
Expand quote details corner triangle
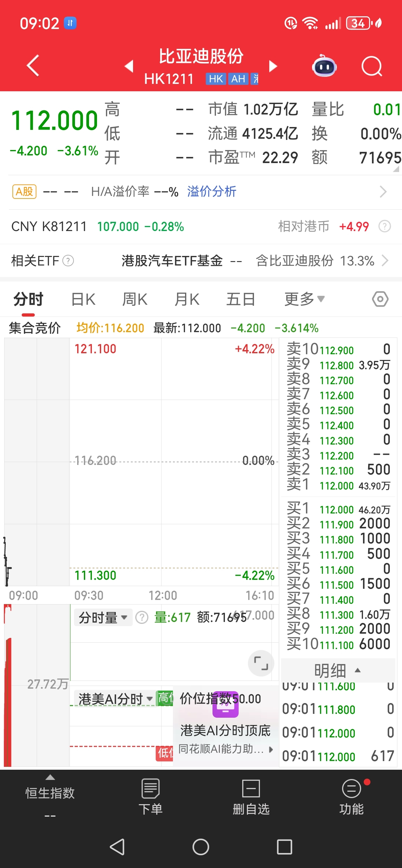tap(396, 169)
